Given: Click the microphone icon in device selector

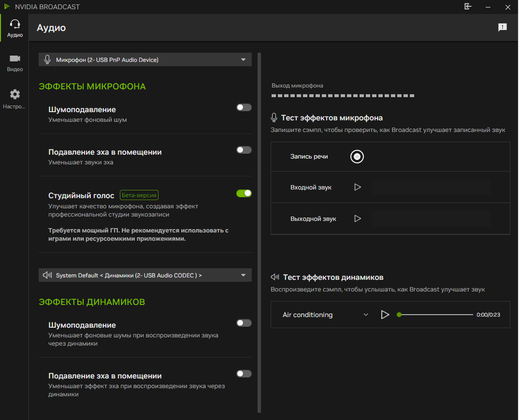Looking at the screenshot, I should click(47, 59).
